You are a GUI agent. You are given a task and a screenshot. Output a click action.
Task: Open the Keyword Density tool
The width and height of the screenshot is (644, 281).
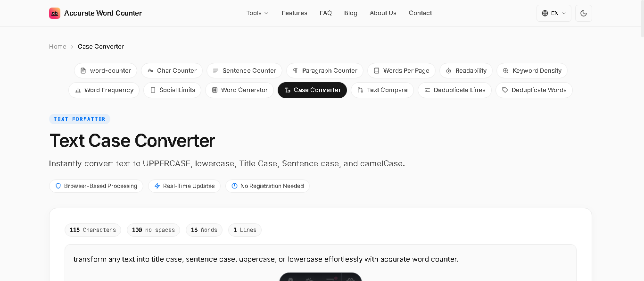tap(532, 71)
